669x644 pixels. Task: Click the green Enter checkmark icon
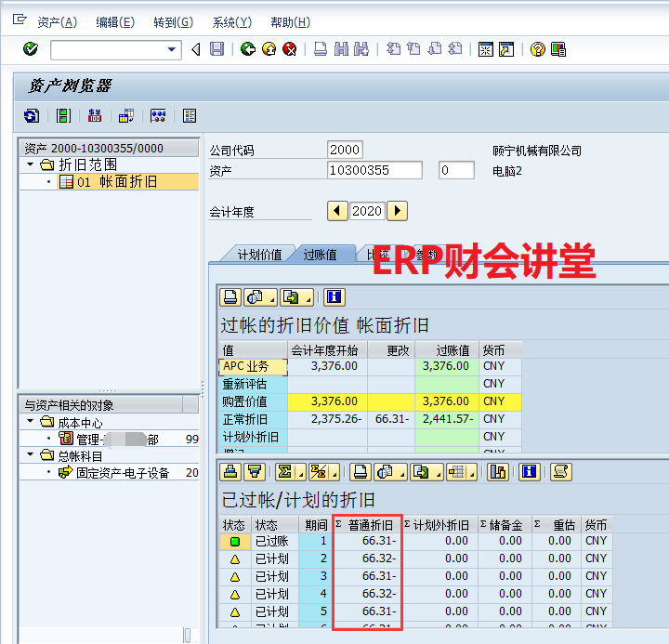tap(30, 49)
